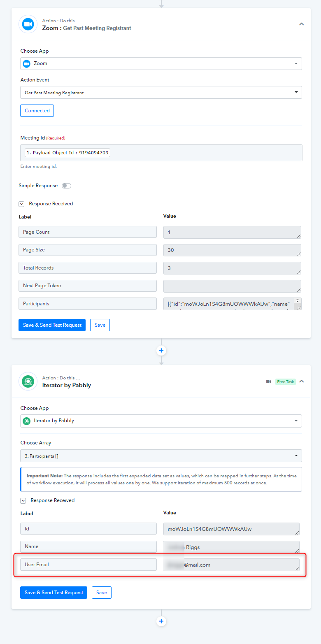321x644 pixels.
Task: Click the Zoom app icon in the step header
Action: (x=28, y=24)
